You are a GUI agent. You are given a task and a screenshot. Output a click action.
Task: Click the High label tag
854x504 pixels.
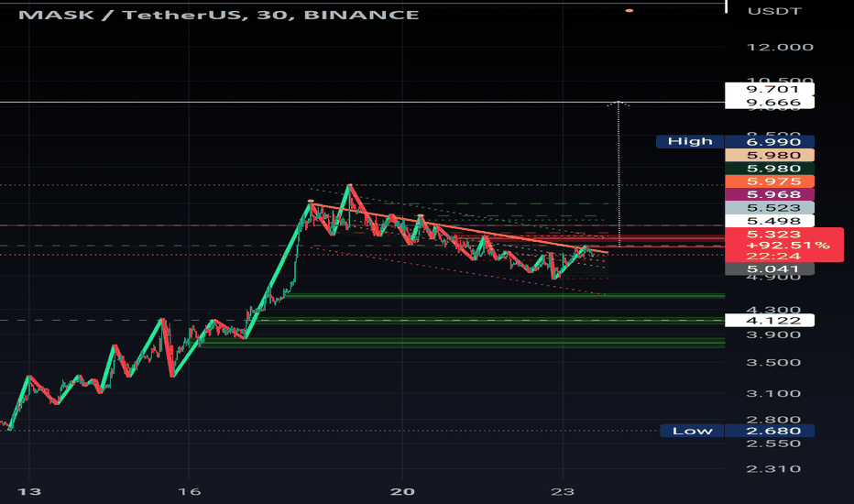coord(690,142)
